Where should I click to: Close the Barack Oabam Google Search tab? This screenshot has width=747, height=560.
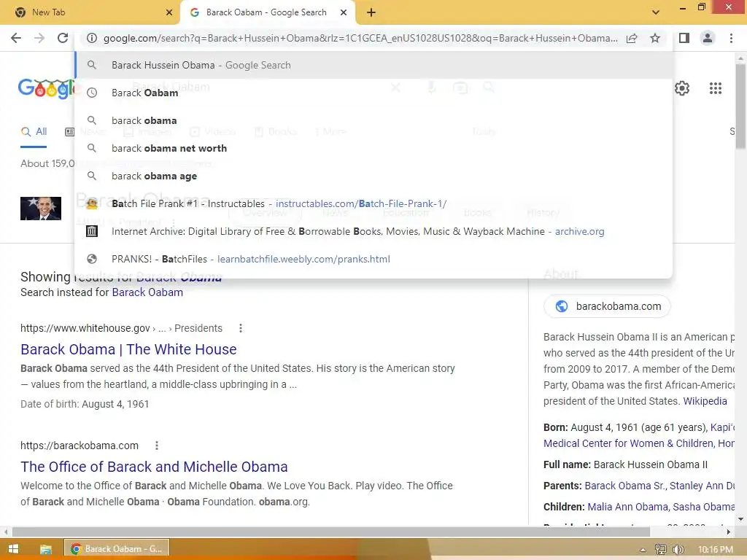click(344, 12)
